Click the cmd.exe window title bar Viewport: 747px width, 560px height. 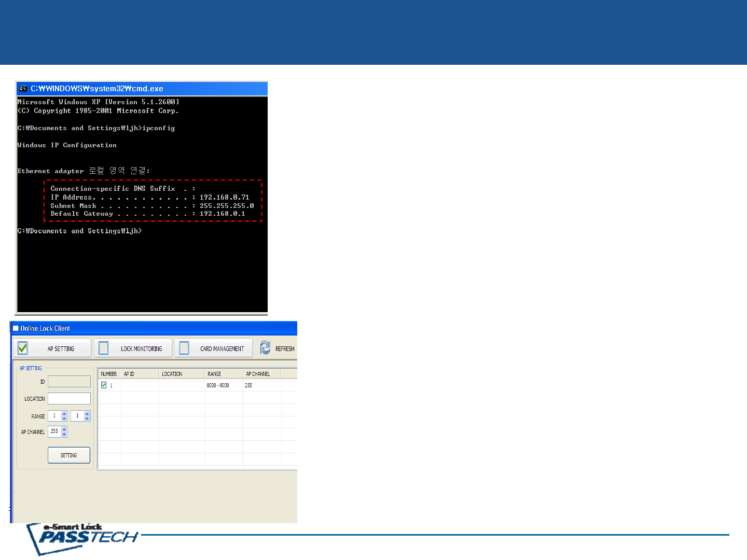tap(142, 89)
